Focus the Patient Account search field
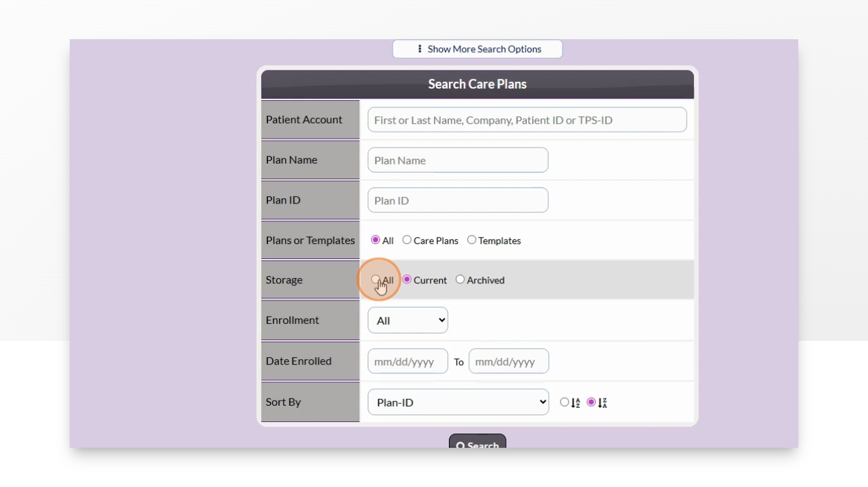Image resolution: width=868 pixels, height=487 pixels. click(527, 120)
